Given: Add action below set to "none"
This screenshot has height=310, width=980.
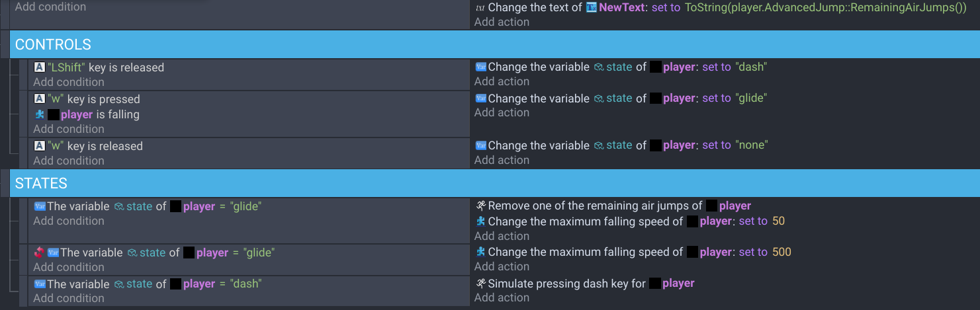Looking at the screenshot, I should pos(502,160).
